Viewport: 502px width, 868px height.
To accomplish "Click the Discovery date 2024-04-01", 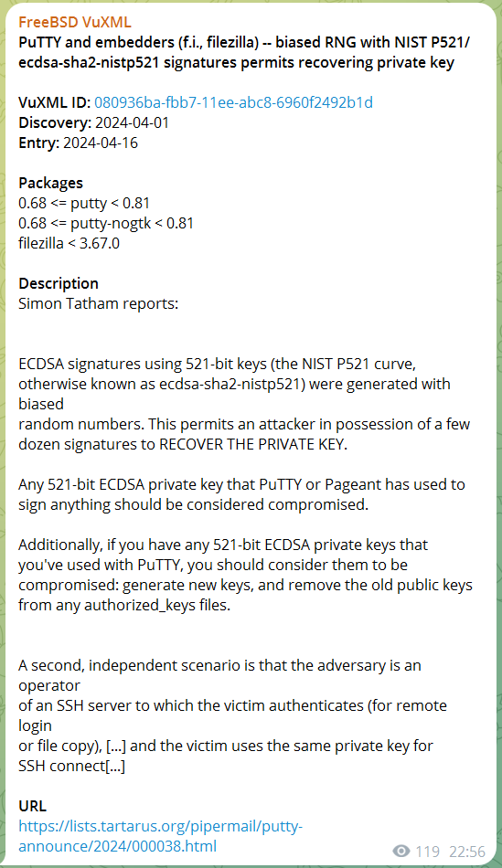I will 132,122.
